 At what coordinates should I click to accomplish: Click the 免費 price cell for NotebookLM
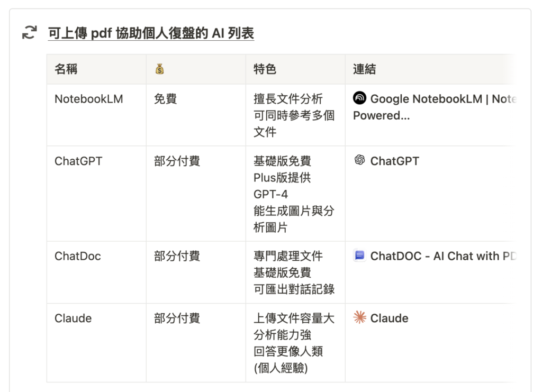(x=196, y=115)
